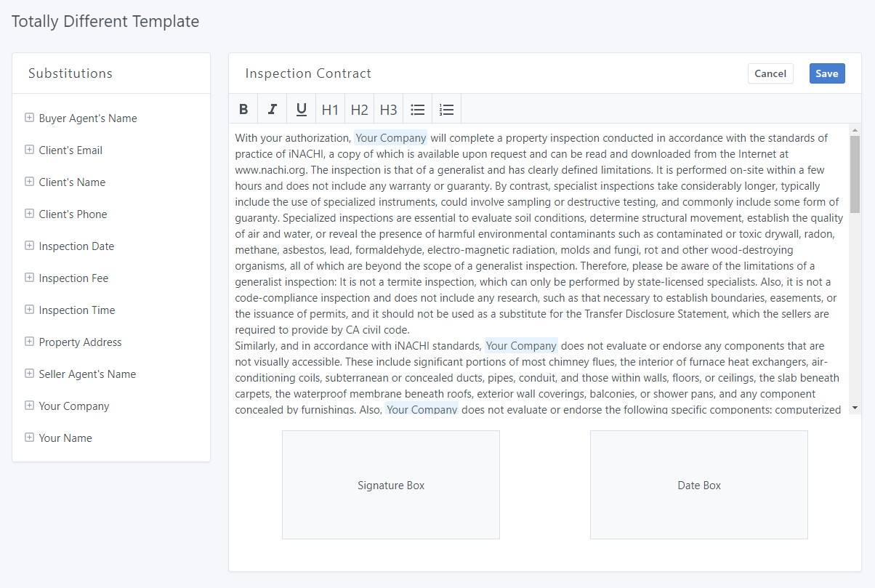
Task: Toggle bold formatting in the editor toolbar
Action: tap(243, 109)
